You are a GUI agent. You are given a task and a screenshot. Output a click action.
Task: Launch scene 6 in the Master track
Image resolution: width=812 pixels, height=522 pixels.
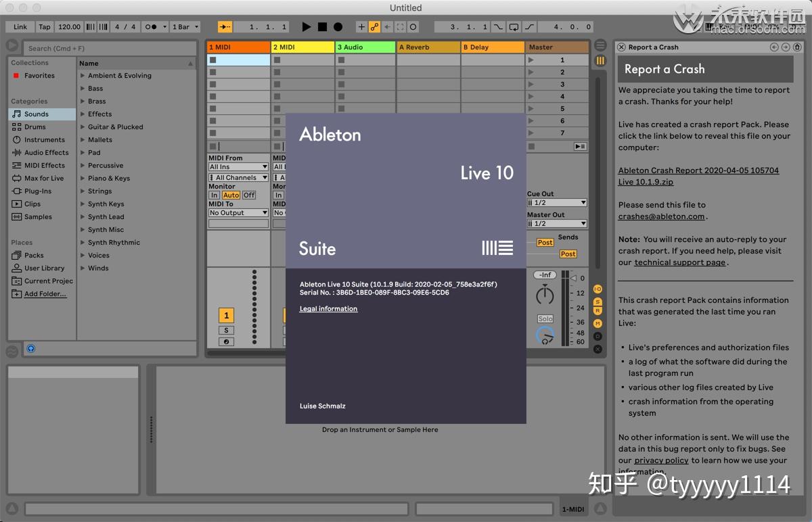pos(531,121)
